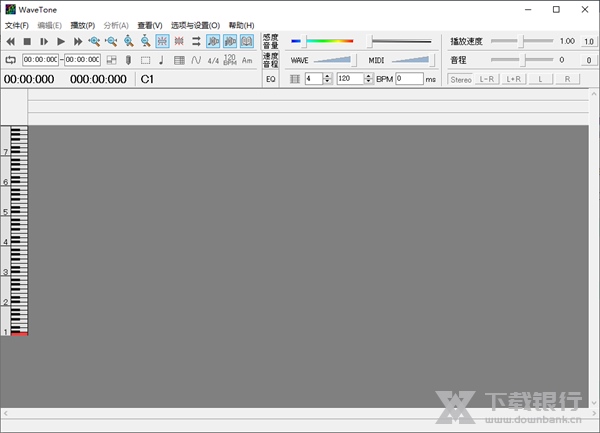Click the BPM field showing 120
Screen dimensions: 600x433
(x=350, y=79)
